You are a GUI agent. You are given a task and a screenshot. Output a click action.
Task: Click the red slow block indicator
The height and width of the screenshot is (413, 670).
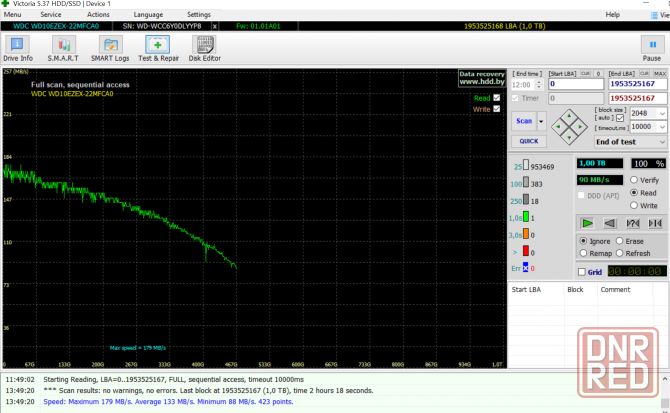[x=526, y=251]
